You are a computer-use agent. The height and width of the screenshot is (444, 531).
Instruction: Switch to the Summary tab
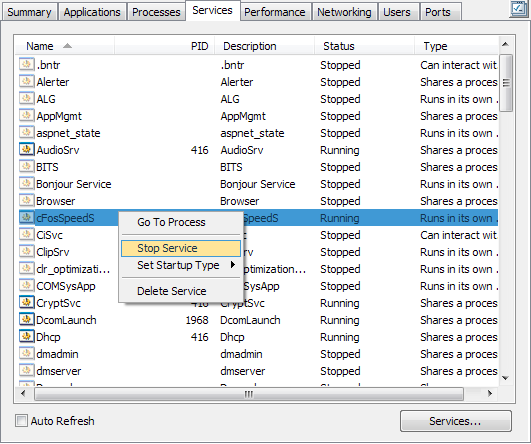(29, 12)
